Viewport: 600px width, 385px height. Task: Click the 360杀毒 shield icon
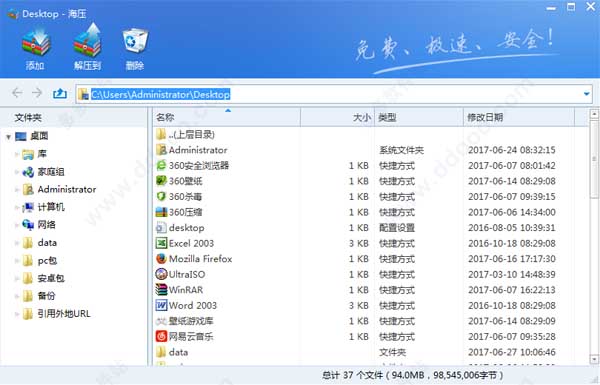click(x=161, y=196)
